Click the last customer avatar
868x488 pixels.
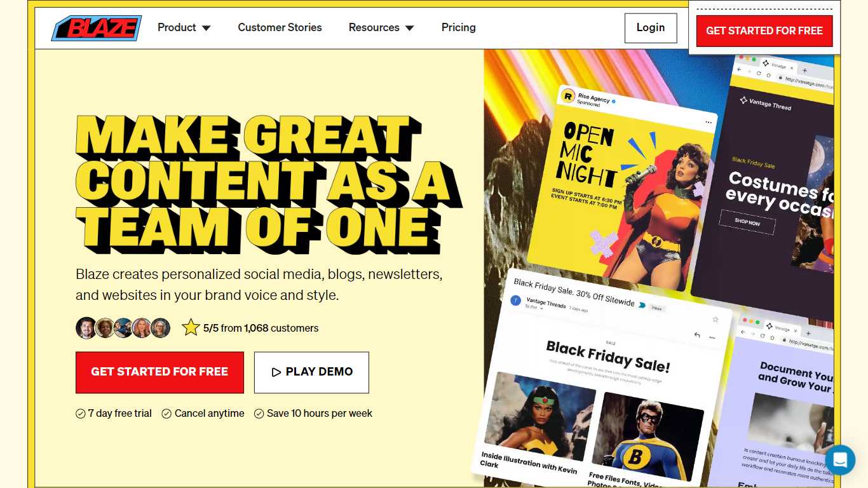click(x=160, y=328)
